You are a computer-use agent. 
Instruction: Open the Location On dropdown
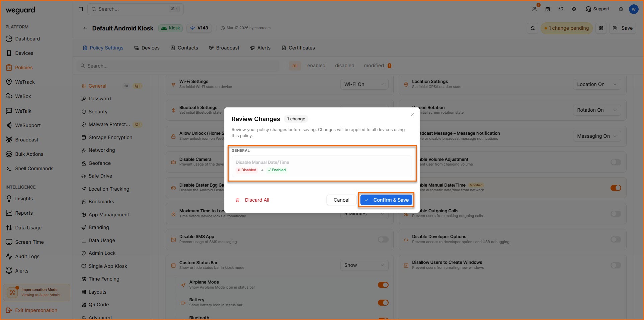[596, 84]
